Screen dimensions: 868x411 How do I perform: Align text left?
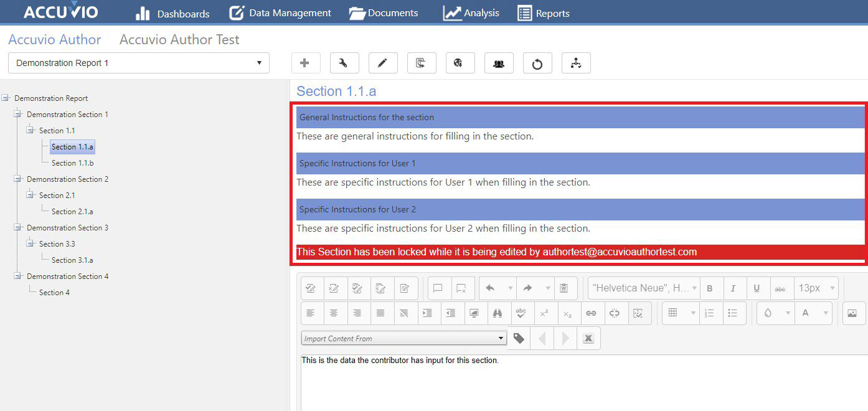tap(311, 313)
